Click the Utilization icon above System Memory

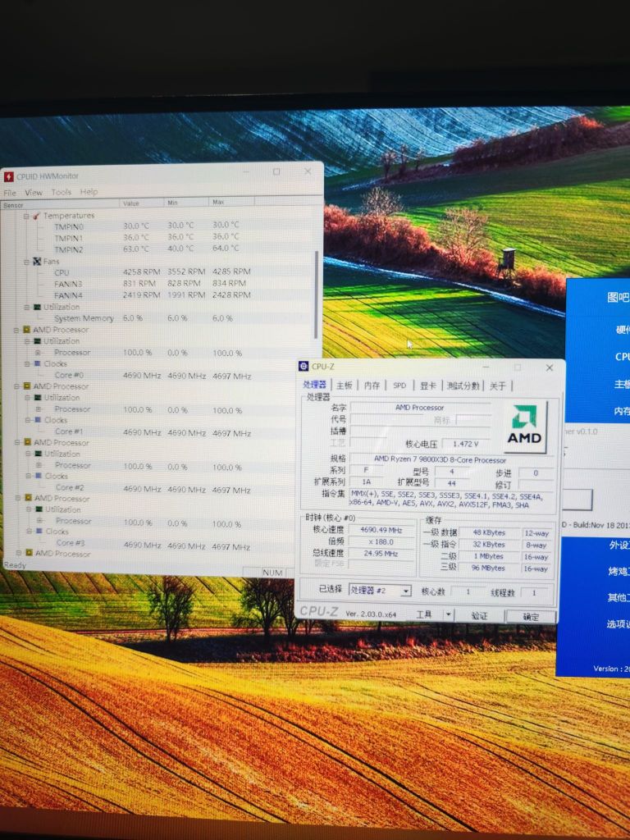click(36, 307)
